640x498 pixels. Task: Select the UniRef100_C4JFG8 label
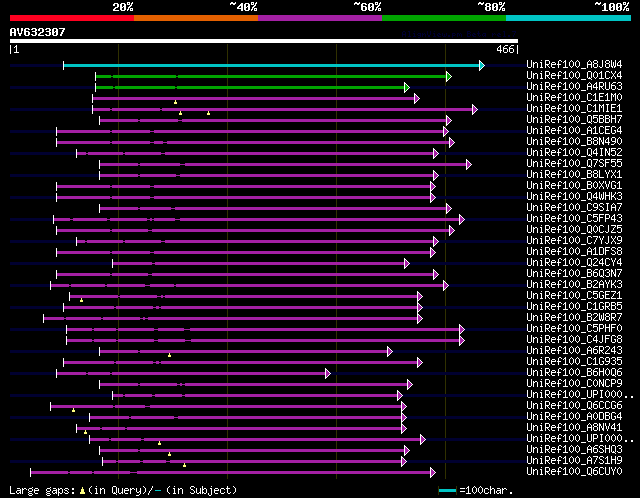click(x=574, y=340)
